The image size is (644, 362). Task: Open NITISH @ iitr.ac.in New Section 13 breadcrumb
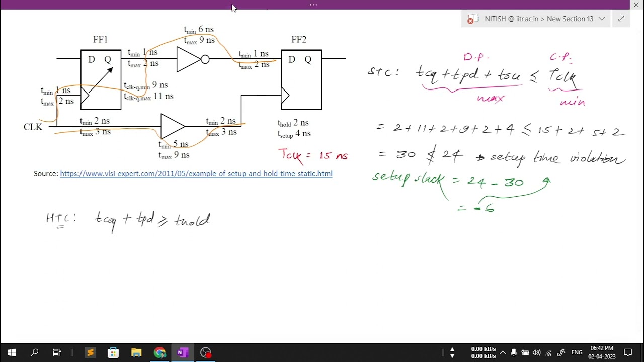pos(539,19)
